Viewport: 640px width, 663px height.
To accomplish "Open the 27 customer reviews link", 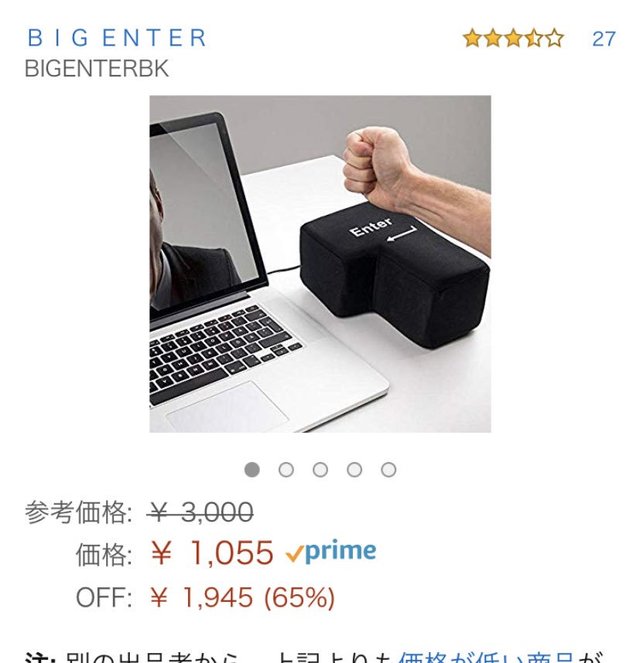I will 604,39.
